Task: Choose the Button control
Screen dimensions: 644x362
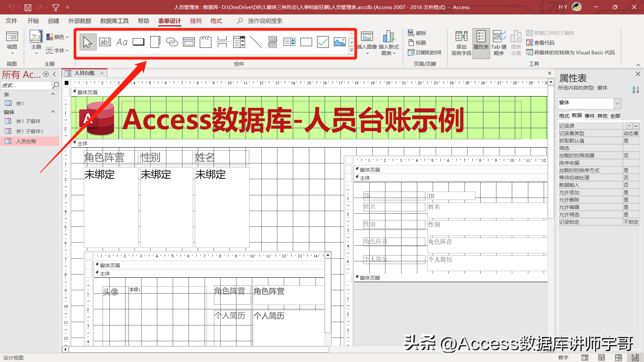Action: (x=139, y=42)
